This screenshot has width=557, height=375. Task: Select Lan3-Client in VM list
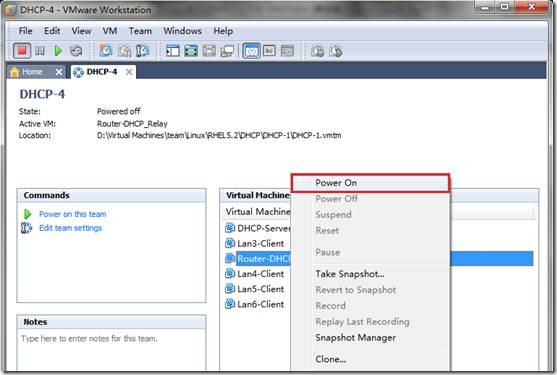(x=260, y=243)
